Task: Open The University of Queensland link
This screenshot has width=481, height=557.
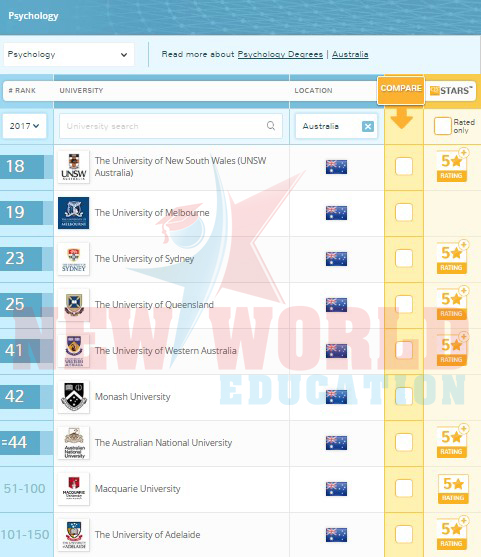Action: click(x=154, y=305)
